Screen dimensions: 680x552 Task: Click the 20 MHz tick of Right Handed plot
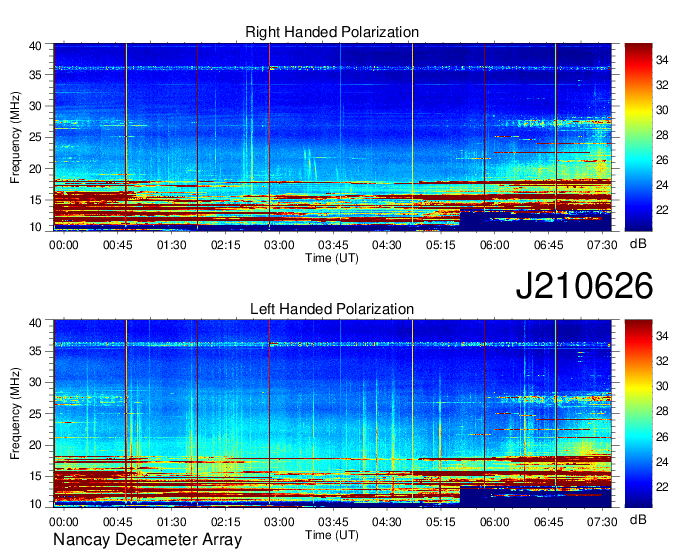tap(36, 169)
